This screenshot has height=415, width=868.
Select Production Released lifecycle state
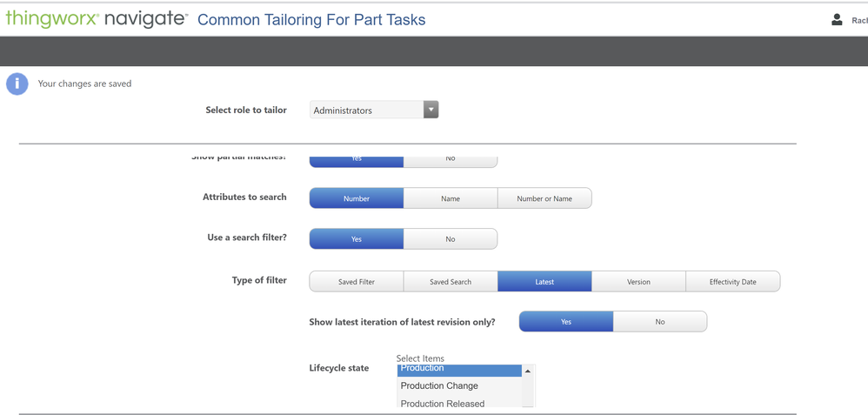443,403
